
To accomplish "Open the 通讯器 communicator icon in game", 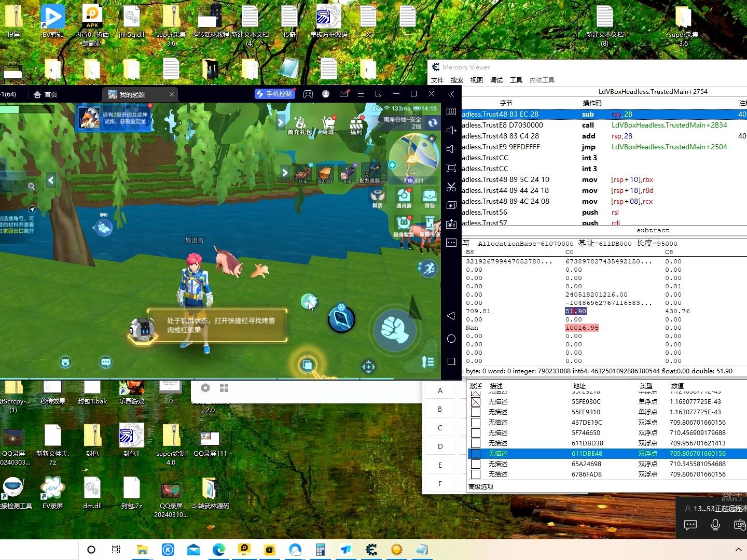I will (404, 199).
